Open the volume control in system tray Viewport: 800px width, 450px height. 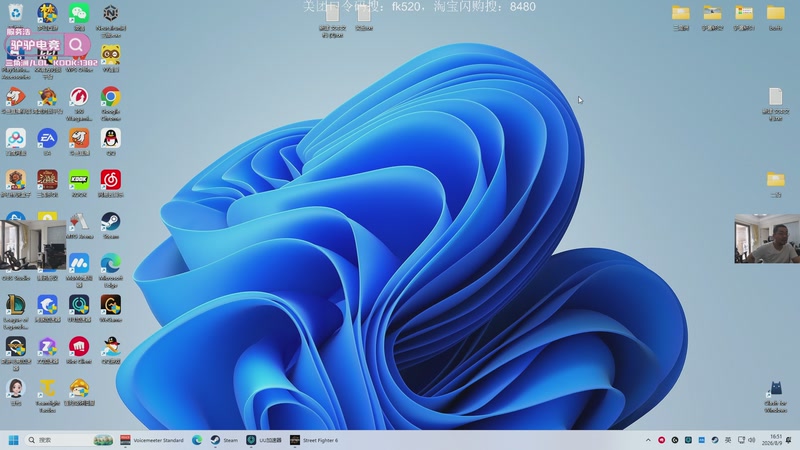pyautogui.click(x=752, y=440)
